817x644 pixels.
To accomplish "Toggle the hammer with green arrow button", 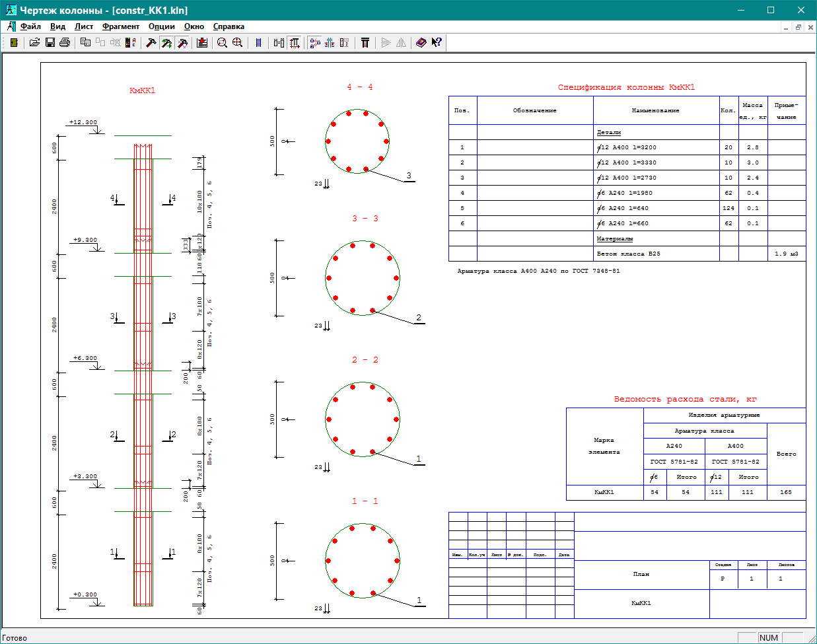I will coord(167,42).
